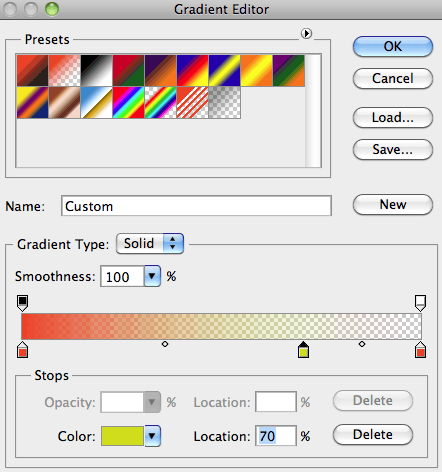The width and height of the screenshot is (442, 472).
Task: Select the yellow-green color stop
Action: coord(303,350)
